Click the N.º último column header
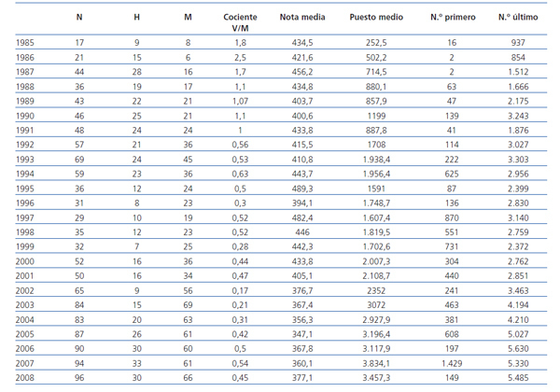This screenshot has width=560, height=392. [519, 18]
